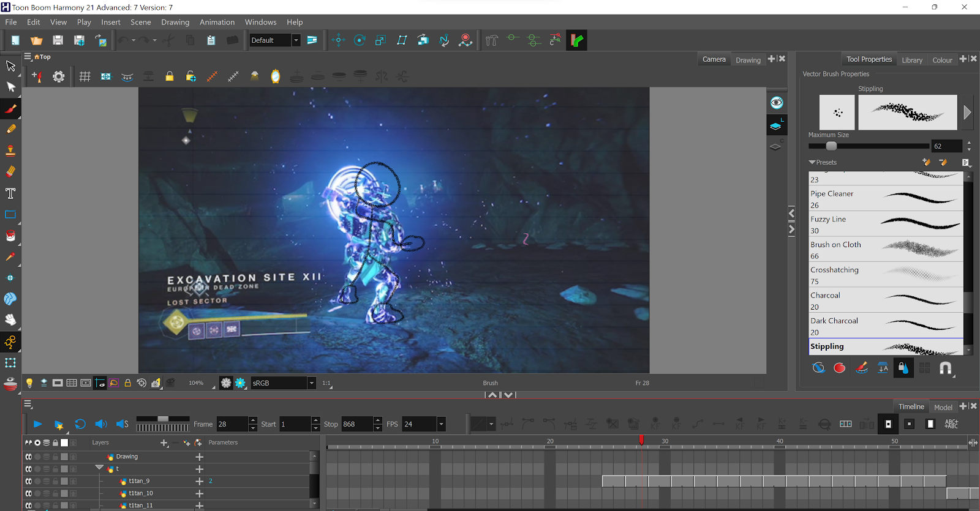Select the Dark Charcoal brush preset
The width and height of the screenshot is (980, 511).
point(886,326)
